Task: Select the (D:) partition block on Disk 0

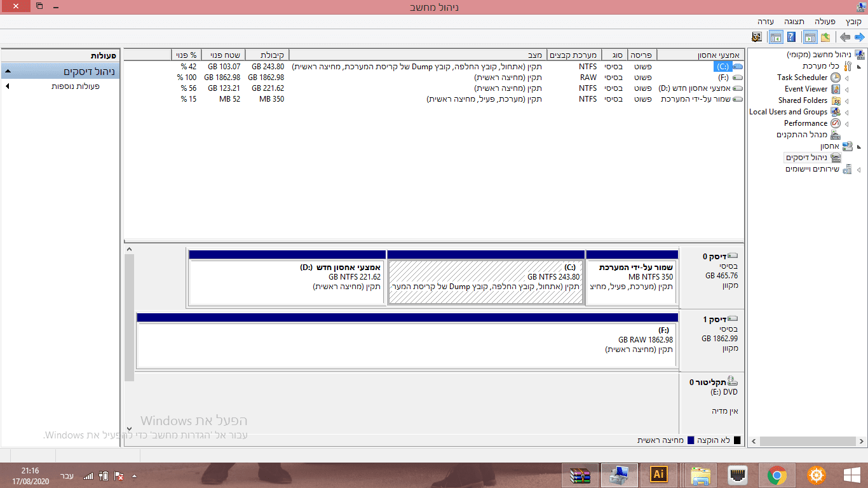Action: 287,278
